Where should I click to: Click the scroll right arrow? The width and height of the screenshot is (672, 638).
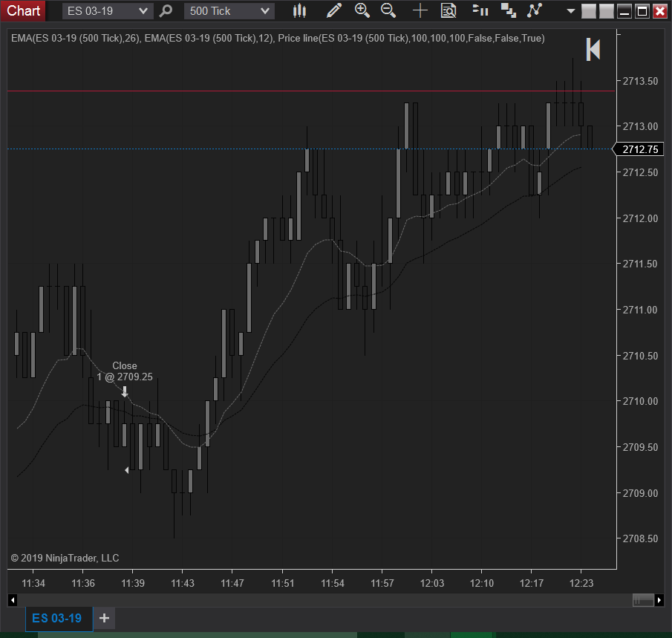659,600
